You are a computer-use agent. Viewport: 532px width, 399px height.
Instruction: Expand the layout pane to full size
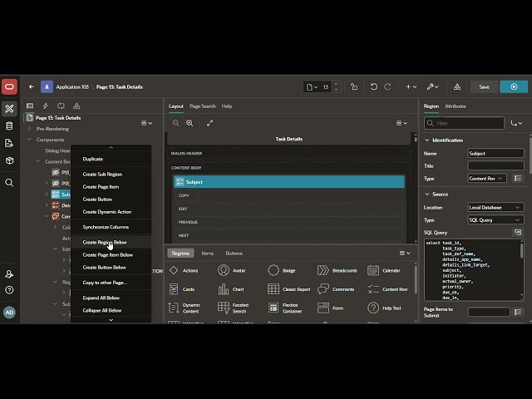pyautogui.click(x=209, y=123)
